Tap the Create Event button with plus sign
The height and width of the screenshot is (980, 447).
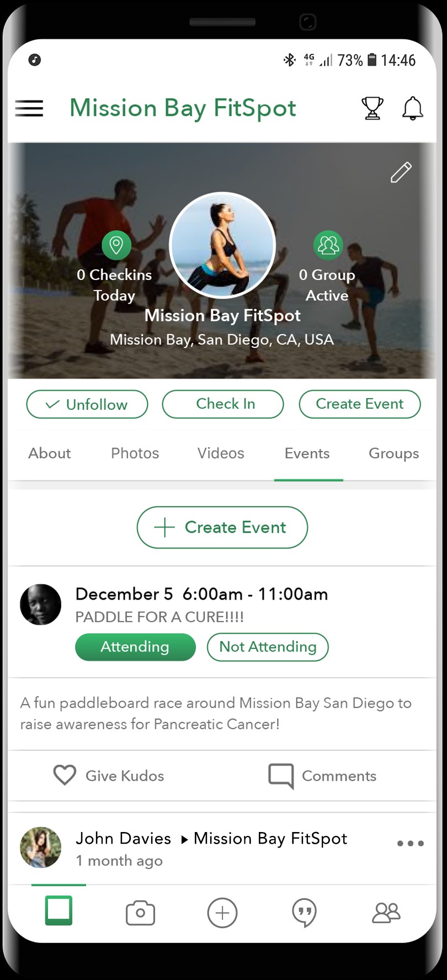[222, 527]
